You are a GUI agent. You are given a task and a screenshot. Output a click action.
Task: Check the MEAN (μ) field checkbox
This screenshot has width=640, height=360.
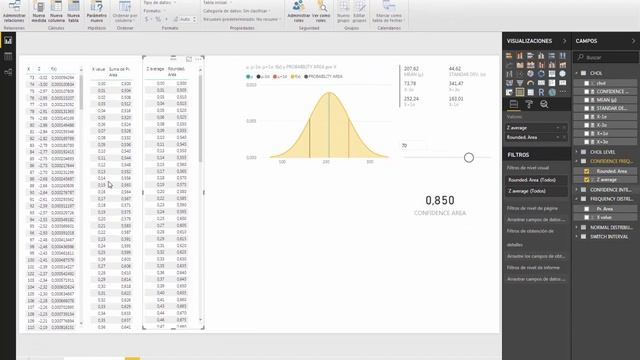click(587, 100)
